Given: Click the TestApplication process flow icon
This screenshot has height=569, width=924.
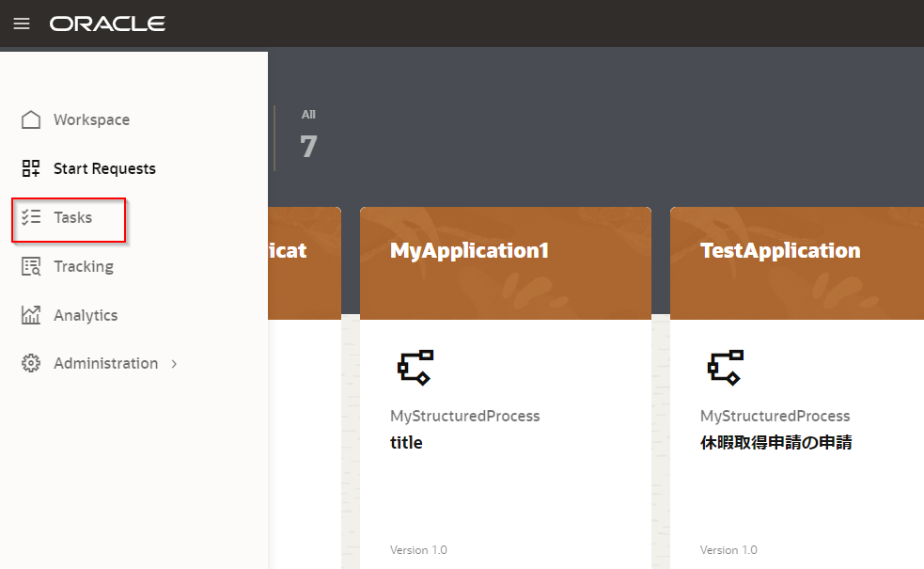Looking at the screenshot, I should (x=725, y=367).
